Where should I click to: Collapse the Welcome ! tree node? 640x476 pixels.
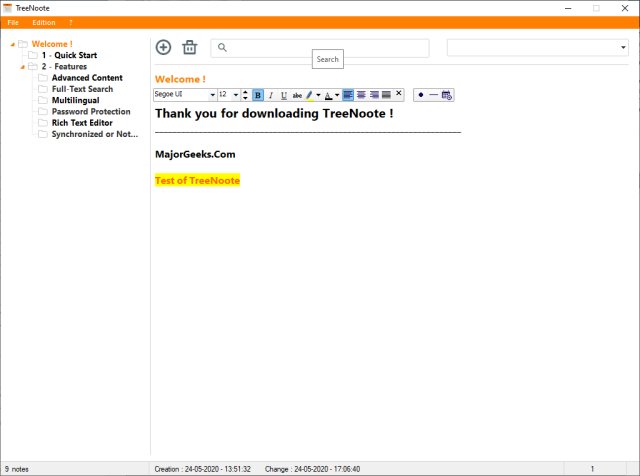pyautogui.click(x=13, y=44)
